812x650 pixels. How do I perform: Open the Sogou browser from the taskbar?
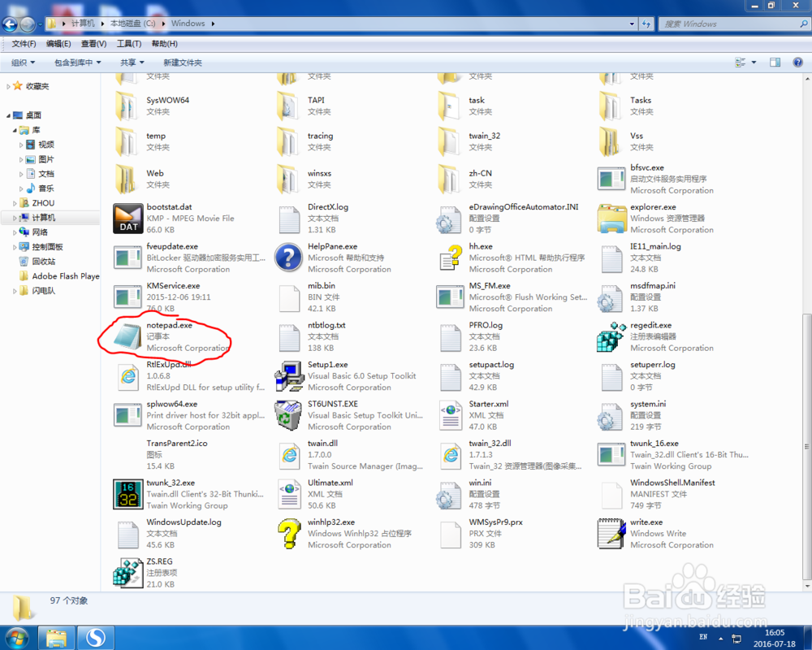point(95,638)
